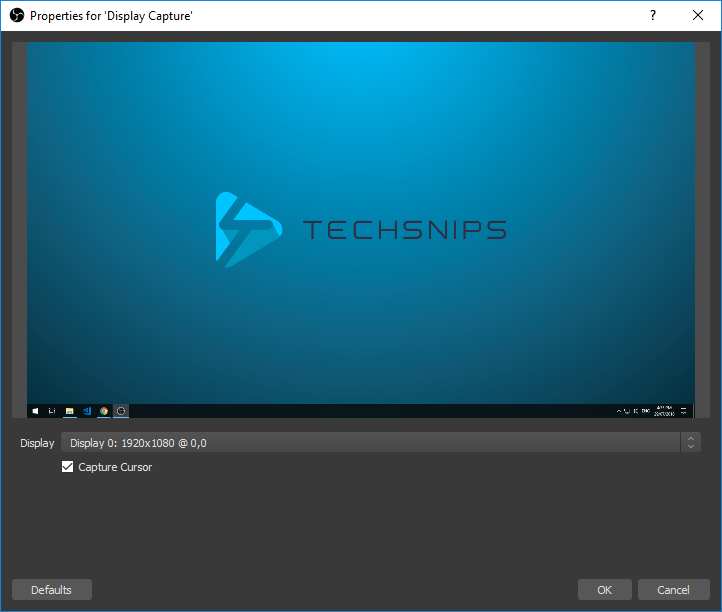Click the Windows Start icon in the preview
The image size is (722, 612).
(x=35, y=411)
